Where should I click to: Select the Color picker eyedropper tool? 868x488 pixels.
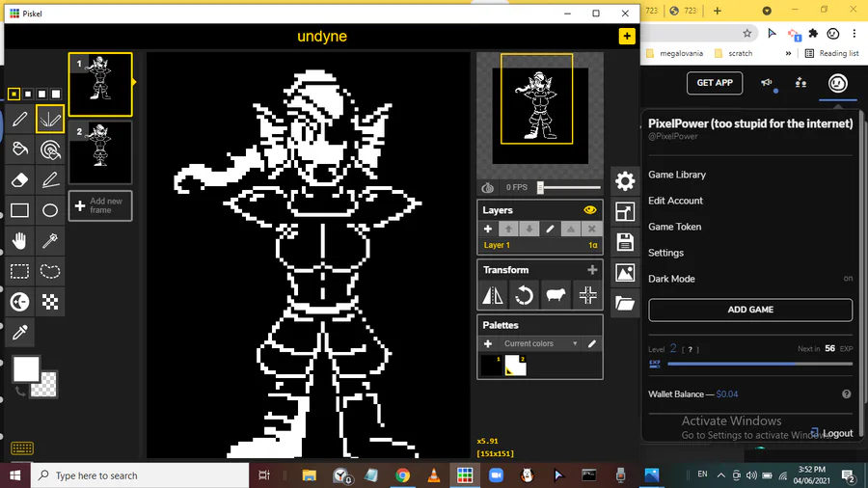(x=20, y=332)
